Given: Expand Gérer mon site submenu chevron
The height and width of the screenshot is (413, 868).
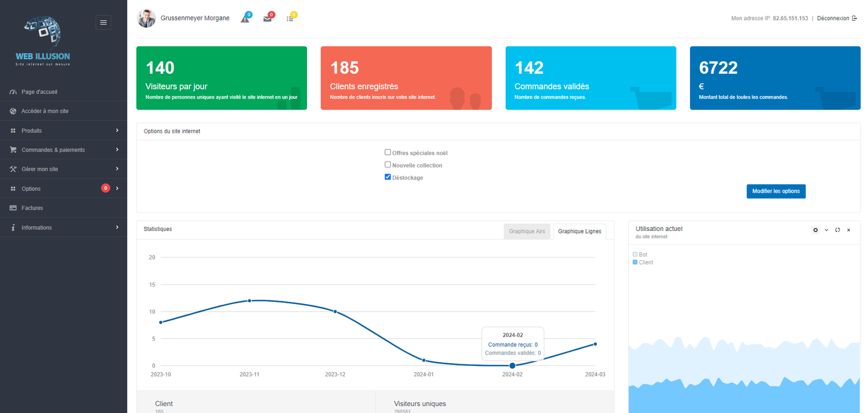Looking at the screenshot, I should (117, 169).
